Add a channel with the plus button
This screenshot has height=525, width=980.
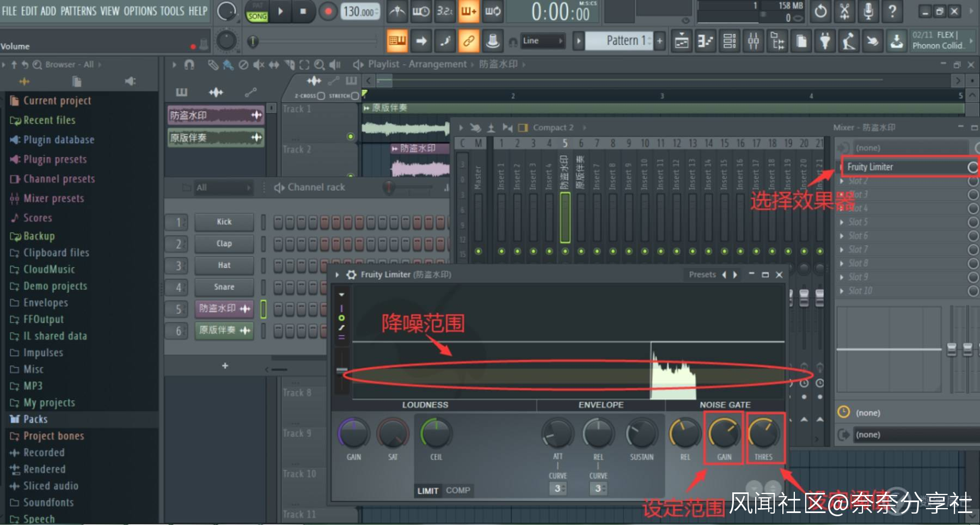coord(225,366)
